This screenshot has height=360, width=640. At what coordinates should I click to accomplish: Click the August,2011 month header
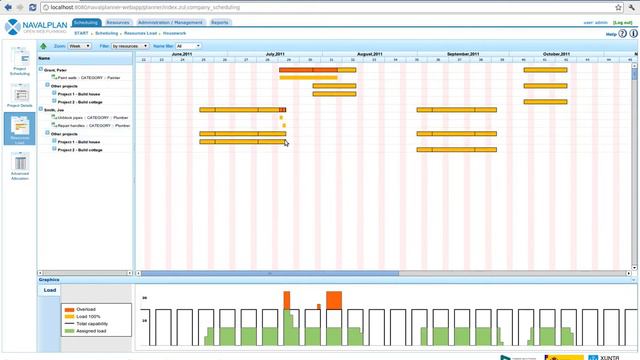tap(370, 54)
